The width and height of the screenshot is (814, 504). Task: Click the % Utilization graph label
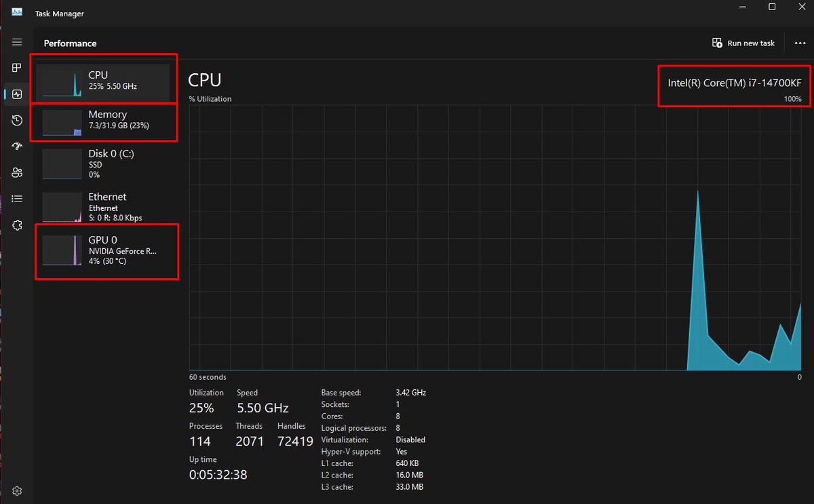(210, 99)
